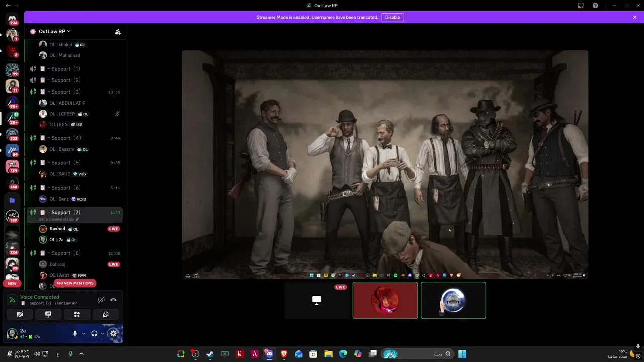Open Discord help question mark icon
The height and width of the screenshot is (362, 644).
[x=596, y=5]
